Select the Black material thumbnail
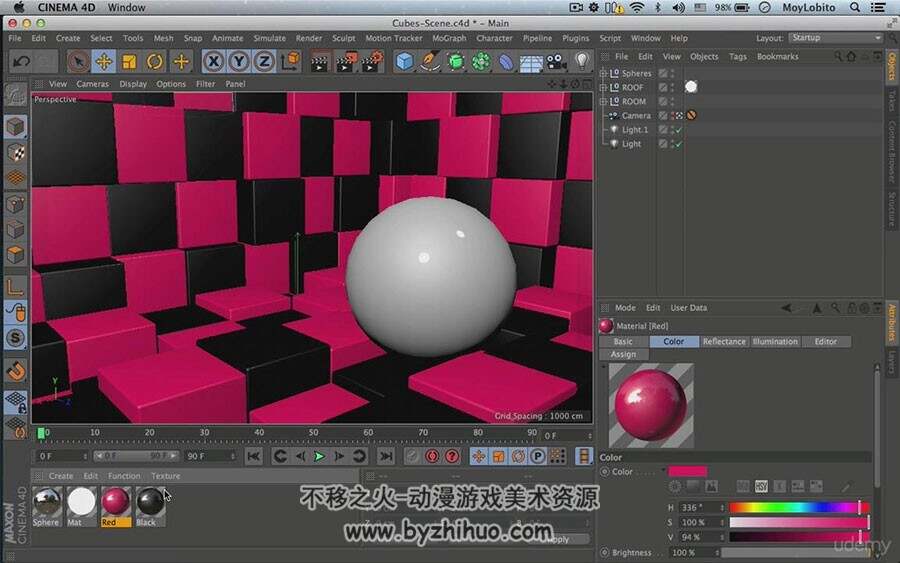Viewport: 900px width, 563px height. [150, 502]
